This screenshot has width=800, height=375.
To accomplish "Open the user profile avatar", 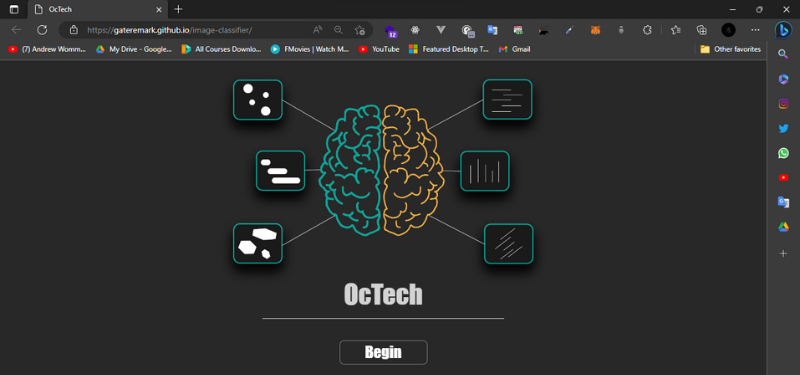I will (728, 30).
